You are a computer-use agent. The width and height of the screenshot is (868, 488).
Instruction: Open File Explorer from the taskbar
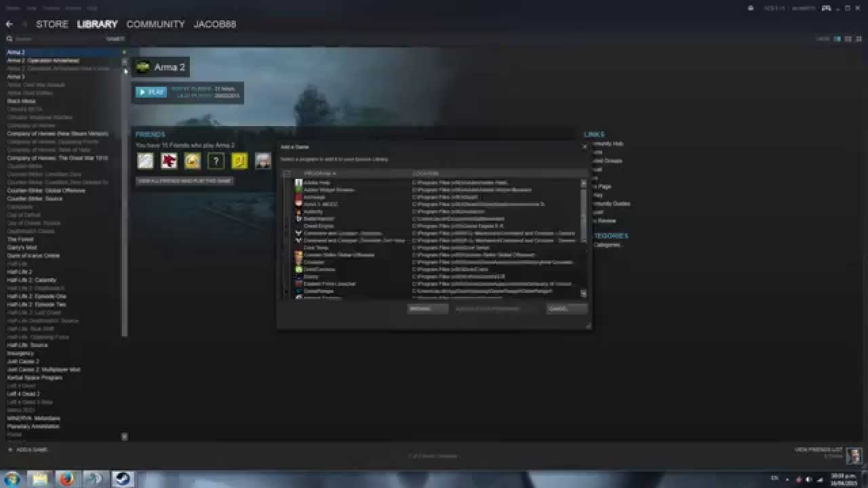40,479
